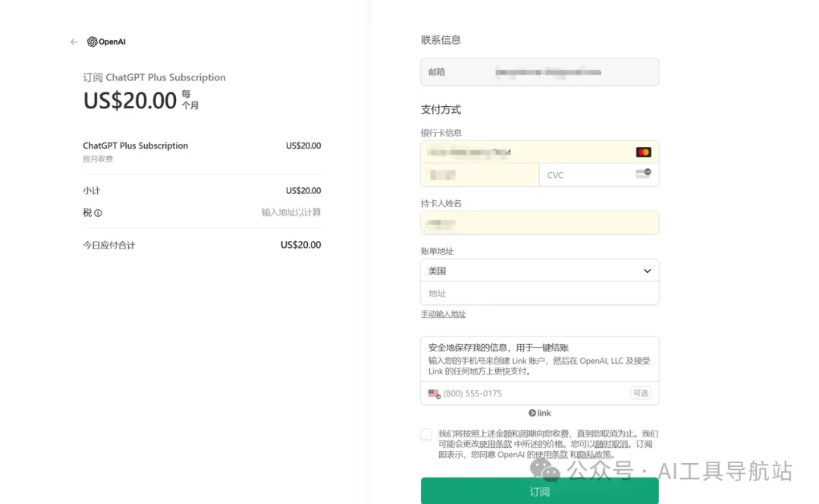Focus the 邮箱 email field
This screenshot has height=504, width=819.
coord(539,72)
